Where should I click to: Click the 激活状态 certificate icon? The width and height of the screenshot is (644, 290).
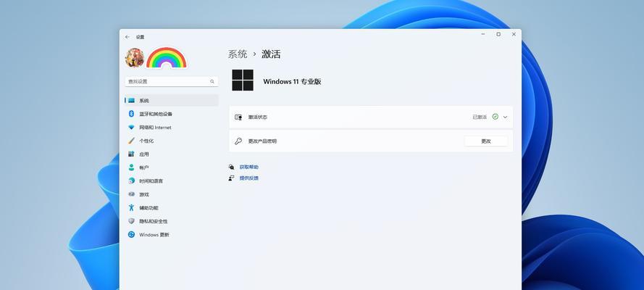238,117
